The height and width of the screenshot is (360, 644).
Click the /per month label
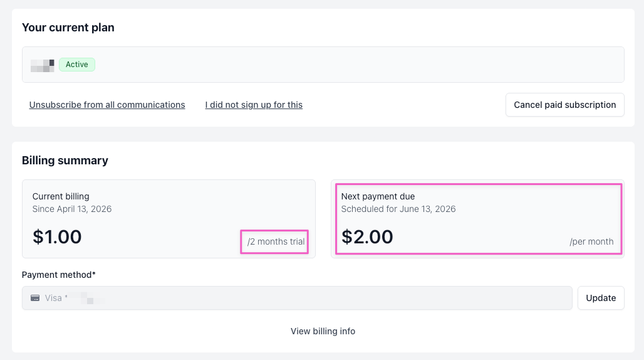pos(591,241)
